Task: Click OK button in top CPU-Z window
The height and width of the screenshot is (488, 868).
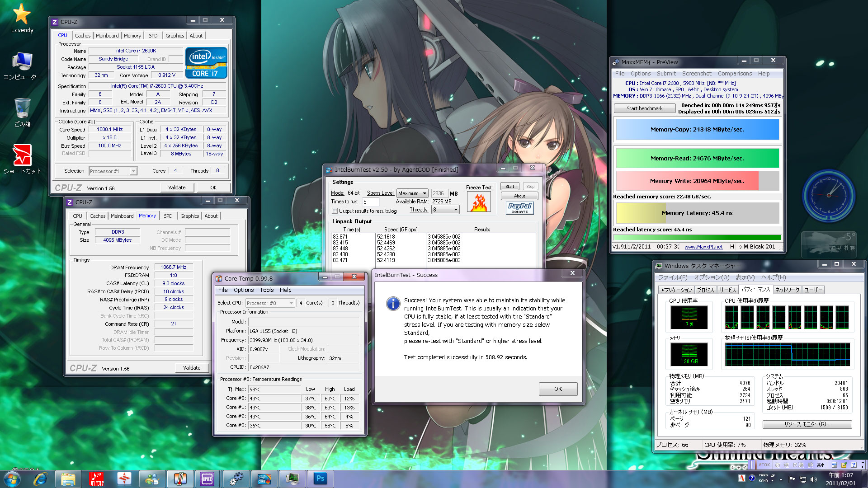Action: click(x=213, y=188)
